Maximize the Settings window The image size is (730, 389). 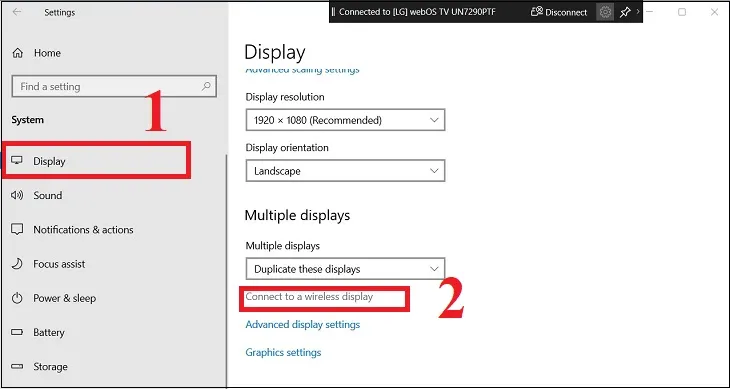682,12
